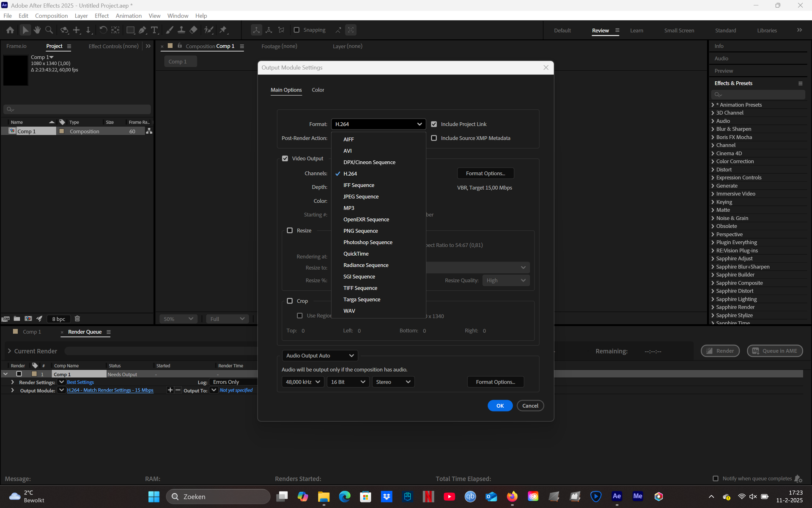This screenshot has width=812, height=508.
Task: Uncheck Include Project Link checkbox
Action: [x=434, y=124]
